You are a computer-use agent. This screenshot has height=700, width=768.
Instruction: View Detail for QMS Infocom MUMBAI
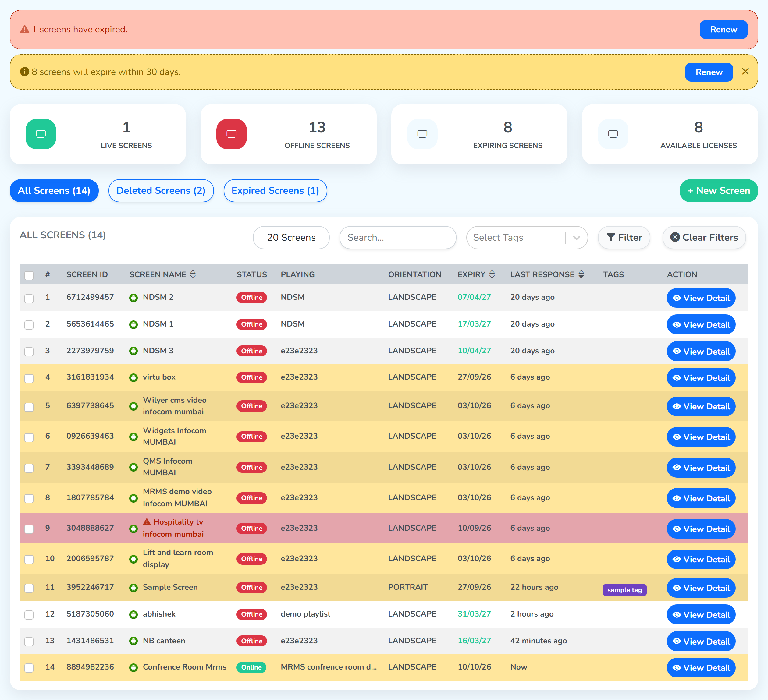click(701, 468)
